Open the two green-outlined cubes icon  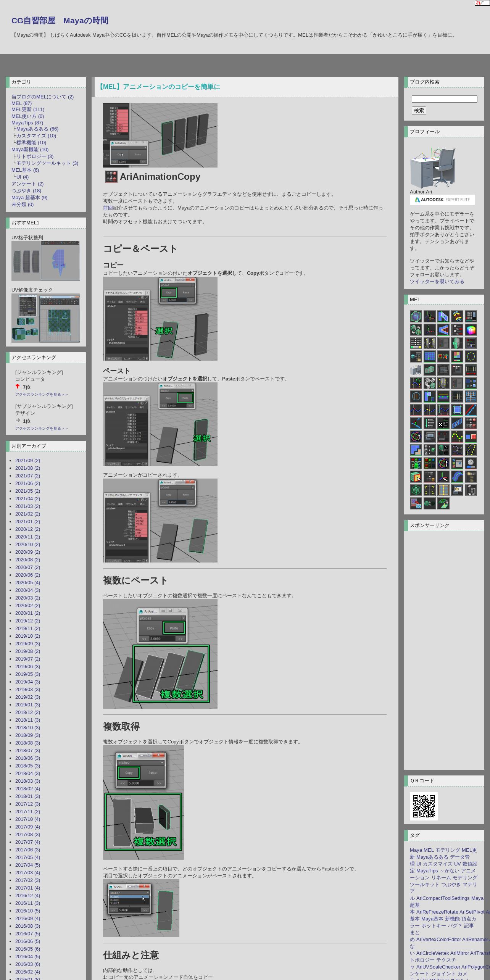[430, 370]
